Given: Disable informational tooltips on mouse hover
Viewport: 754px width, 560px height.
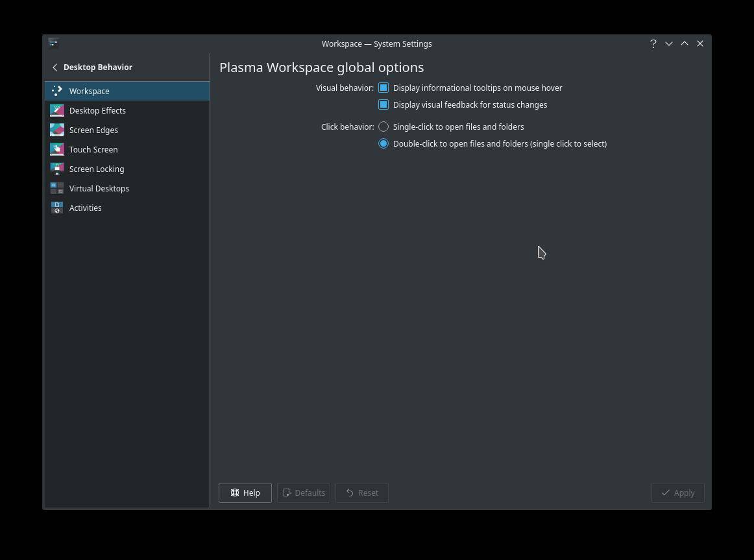Looking at the screenshot, I should tap(383, 88).
